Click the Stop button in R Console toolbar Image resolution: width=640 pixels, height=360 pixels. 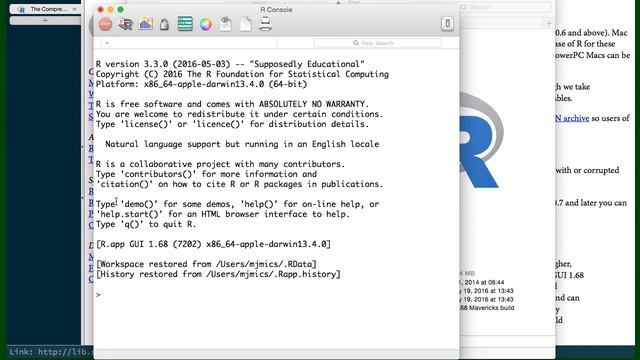(x=105, y=24)
